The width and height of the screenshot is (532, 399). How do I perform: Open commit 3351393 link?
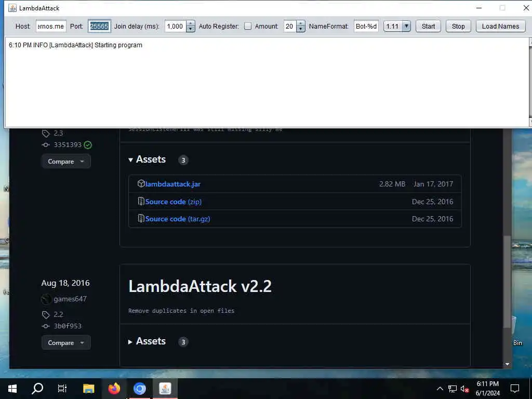click(68, 145)
